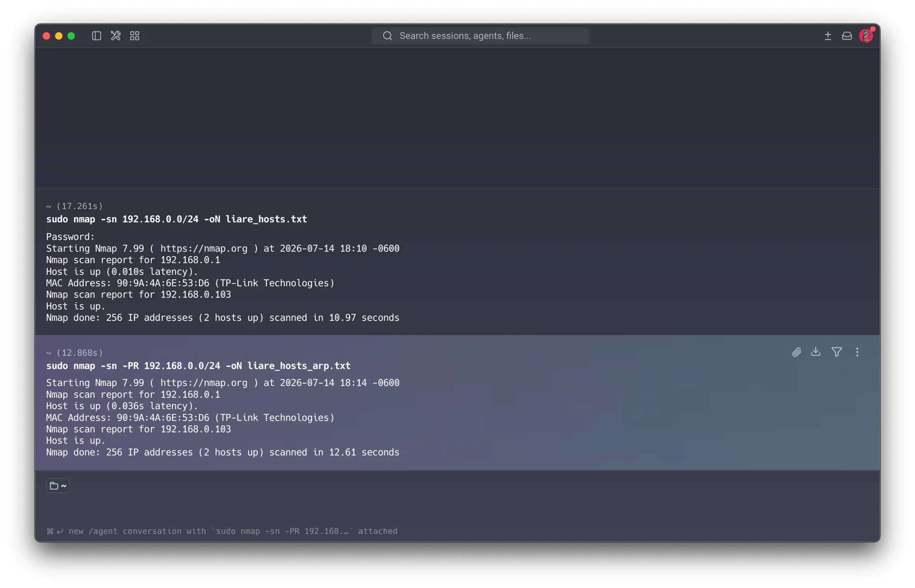This screenshot has width=915, height=588.
Task: Click 'Host is up (0.010s latency).' line
Action: point(122,272)
